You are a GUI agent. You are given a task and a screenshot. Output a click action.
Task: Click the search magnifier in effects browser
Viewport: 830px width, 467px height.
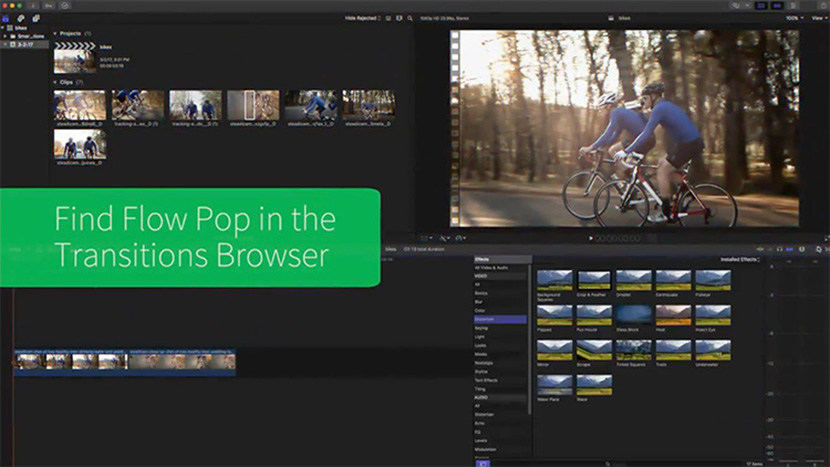coord(608,464)
